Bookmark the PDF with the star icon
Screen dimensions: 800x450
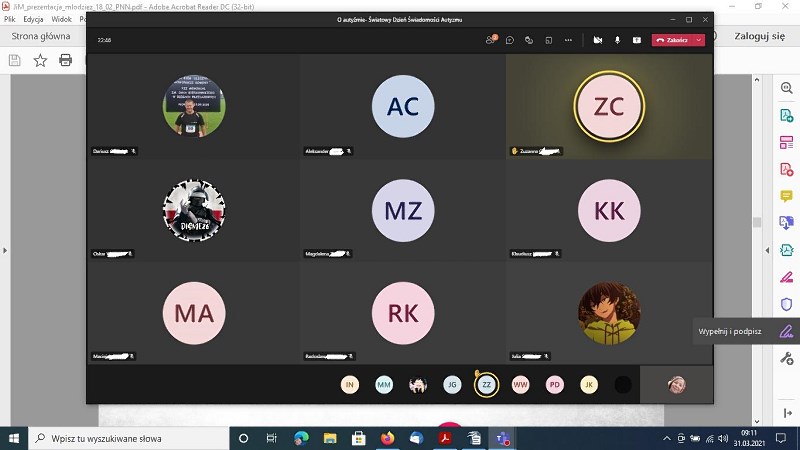(x=40, y=60)
